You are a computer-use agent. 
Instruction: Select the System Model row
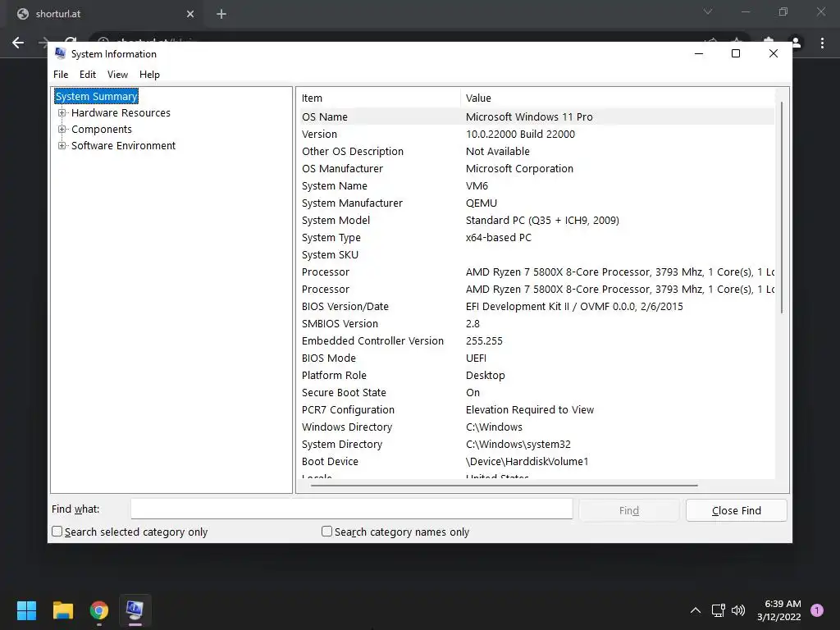pyautogui.click(x=536, y=220)
